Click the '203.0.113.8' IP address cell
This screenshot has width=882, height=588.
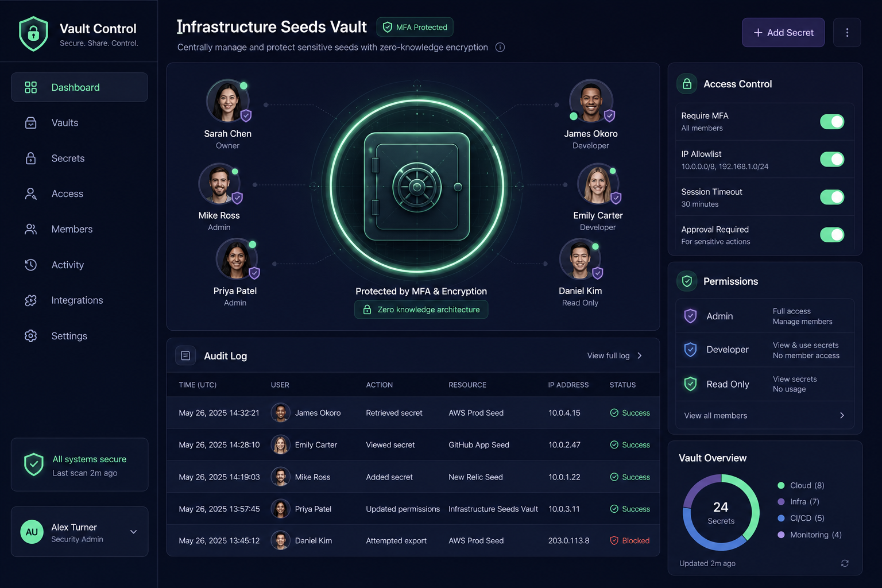pos(568,541)
